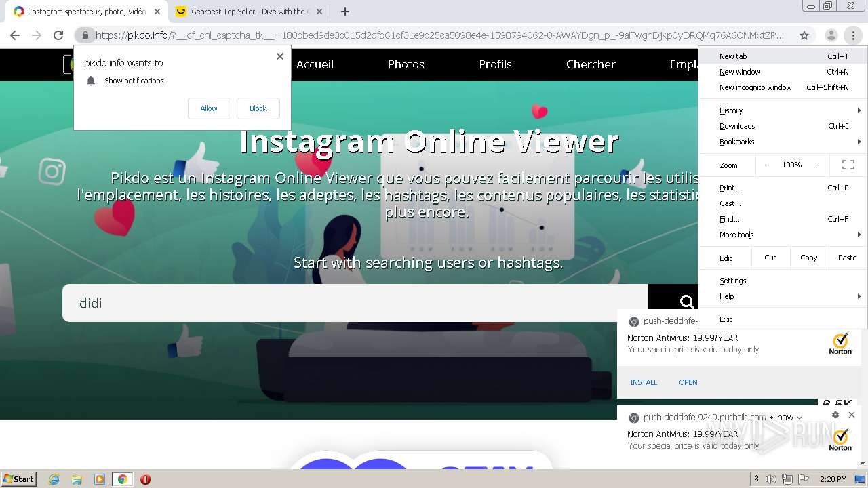This screenshot has height=488, width=868.
Task: Open Internet Explorer from taskbar
Action: pyautogui.click(x=54, y=479)
